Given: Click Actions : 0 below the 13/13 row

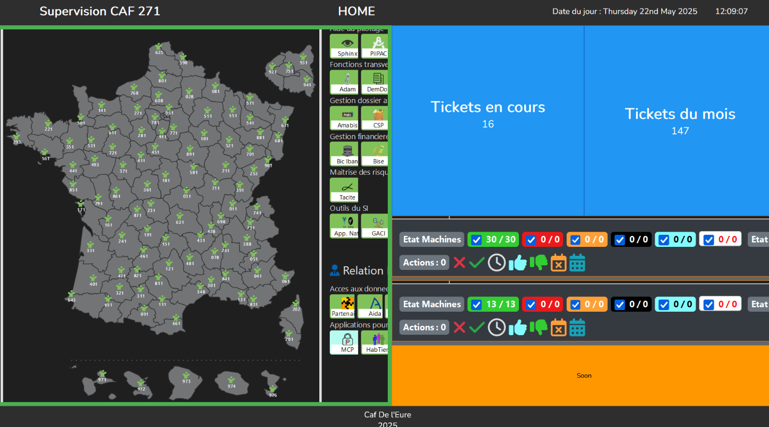Looking at the screenshot, I should tap(424, 327).
